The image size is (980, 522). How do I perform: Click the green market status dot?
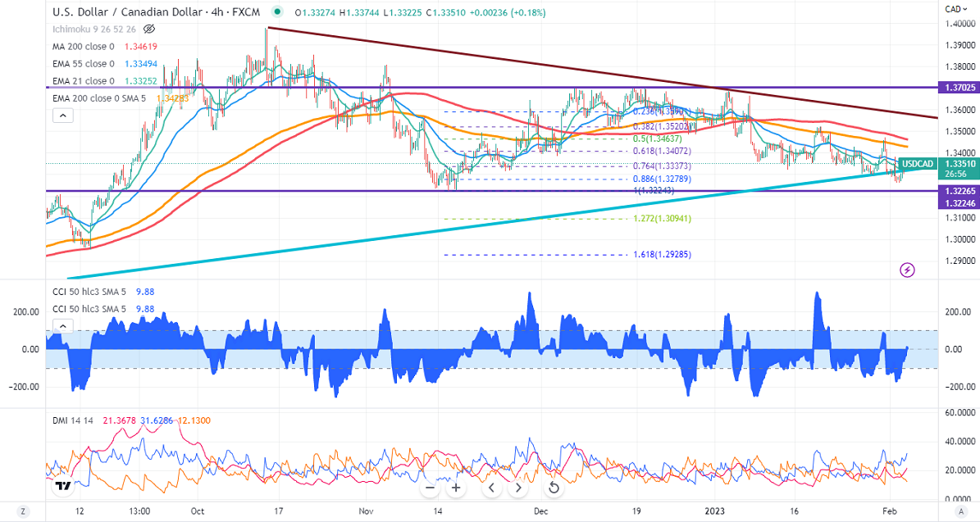278,12
